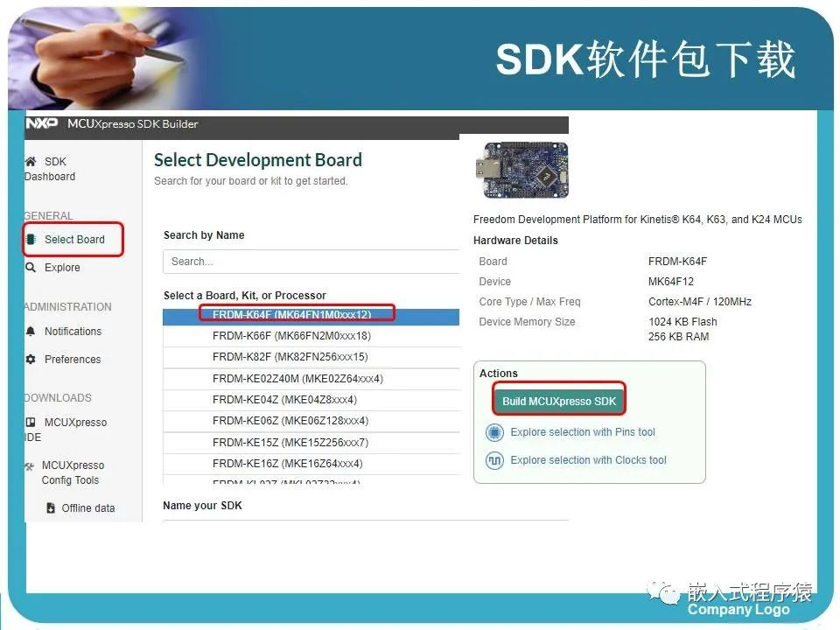
Task: Select FRDM-KE16Z (MKE16Z64xxx4) board
Action: click(x=311, y=464)
